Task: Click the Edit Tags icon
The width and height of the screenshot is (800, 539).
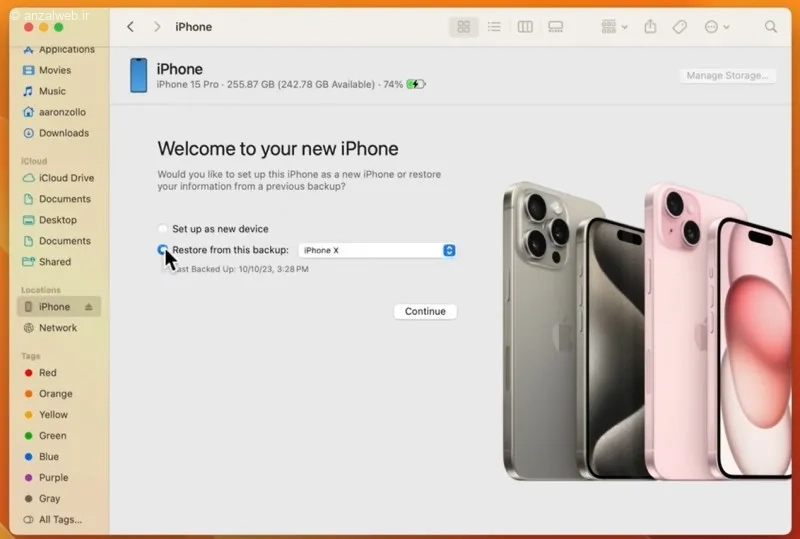Action: click(680, 27)
